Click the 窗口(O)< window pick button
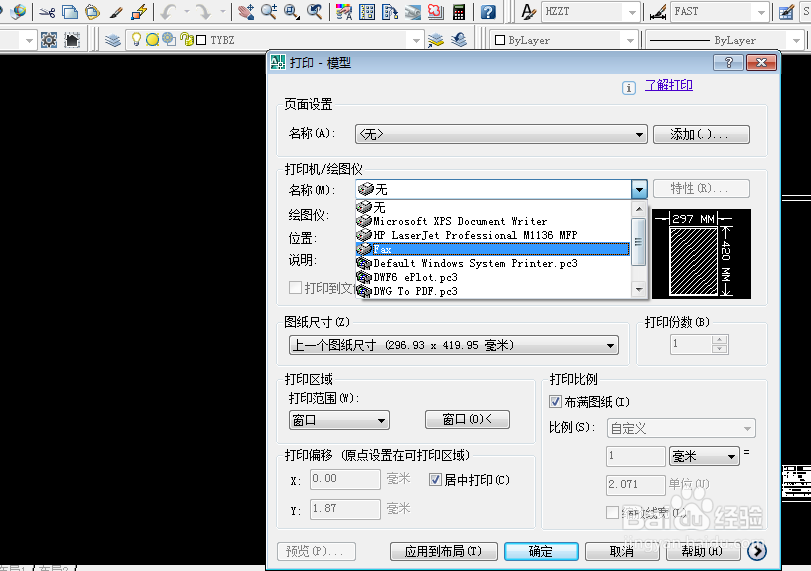The image size is (811, 571). point(467,419)
